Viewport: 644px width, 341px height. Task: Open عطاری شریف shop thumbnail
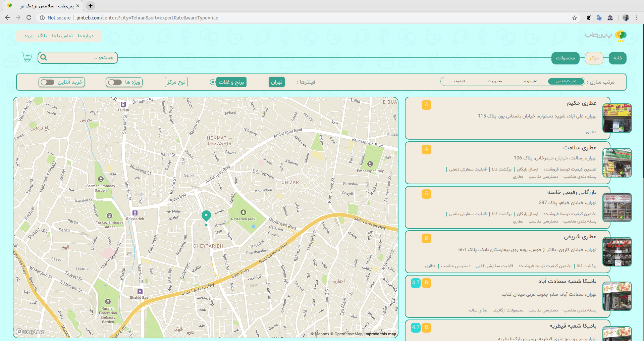pyautogui.click(x=617, y=252)
